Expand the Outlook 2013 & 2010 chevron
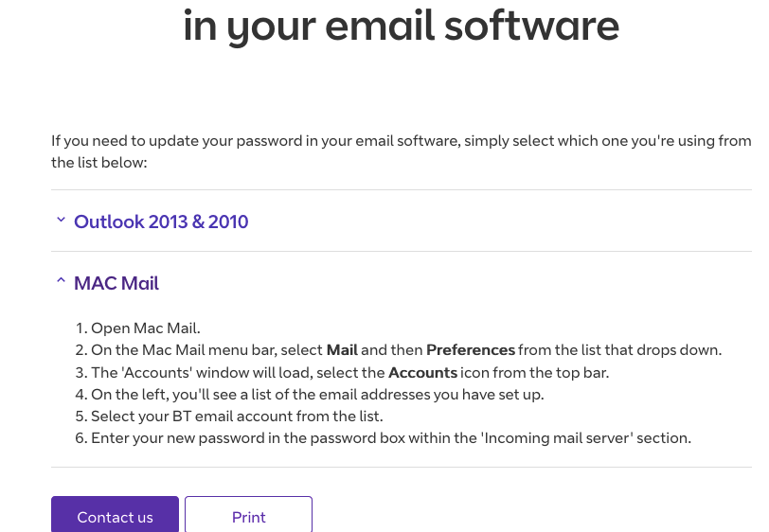769x532 pixels. (x=61, y=221)
